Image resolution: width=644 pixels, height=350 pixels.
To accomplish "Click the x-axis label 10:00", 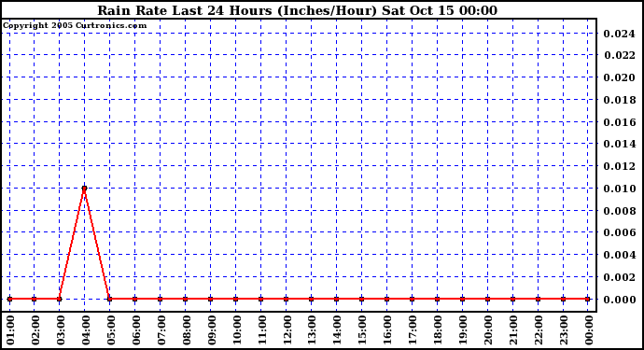I will coord(237,330).
